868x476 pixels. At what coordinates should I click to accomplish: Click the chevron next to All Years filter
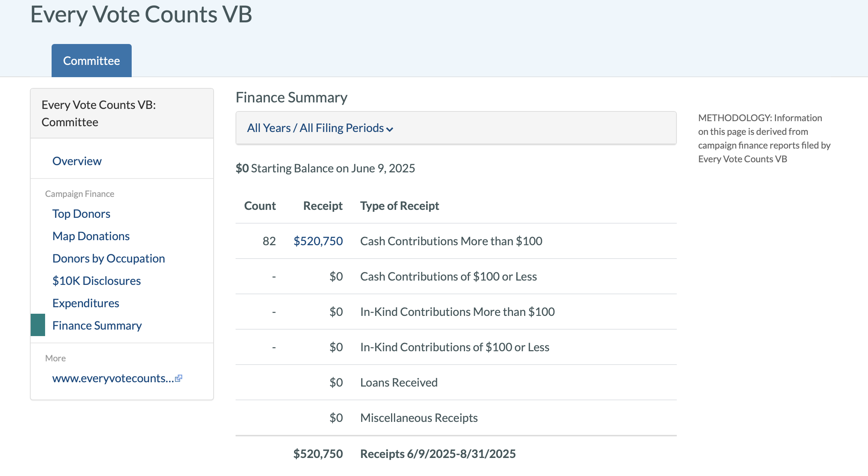(x=390, y=129)
